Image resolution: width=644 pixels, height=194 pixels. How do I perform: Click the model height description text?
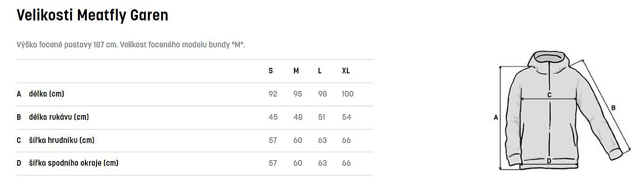click(x=130, y=45)
